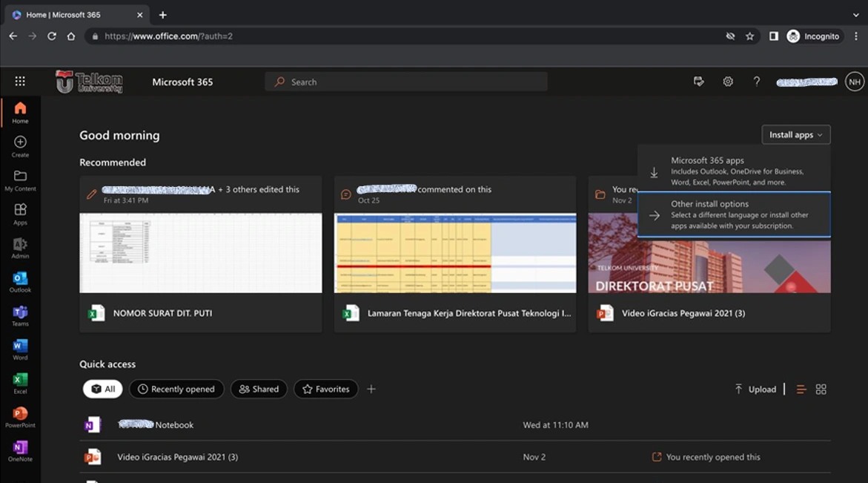Launch OneNote from the sidebar
Image resolution: width=868 pixels, height=483 pixels.
point(20,451)
